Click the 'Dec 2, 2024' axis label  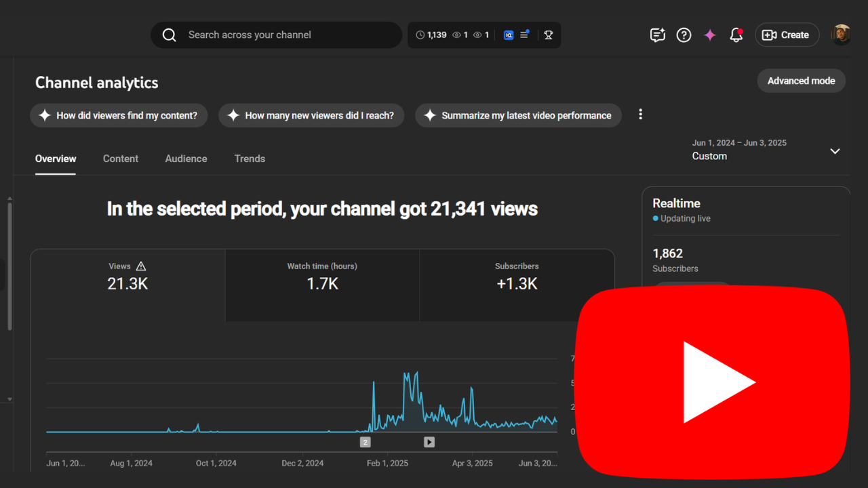(x=302, y=464)
